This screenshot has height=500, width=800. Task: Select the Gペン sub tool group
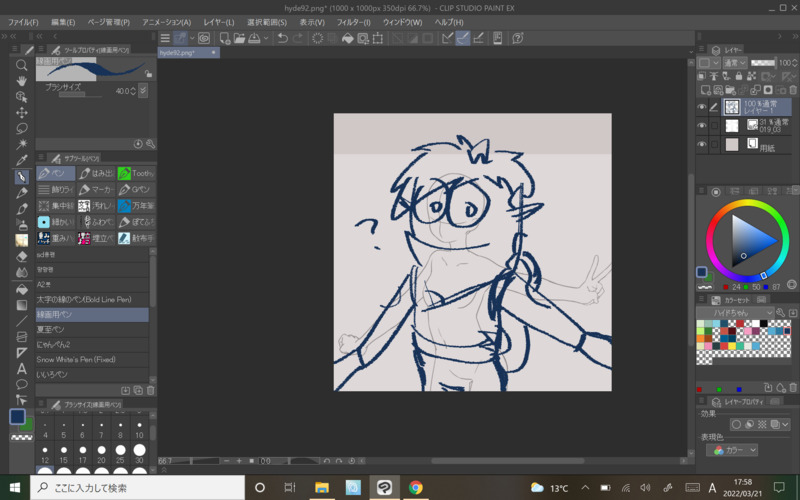136,189
